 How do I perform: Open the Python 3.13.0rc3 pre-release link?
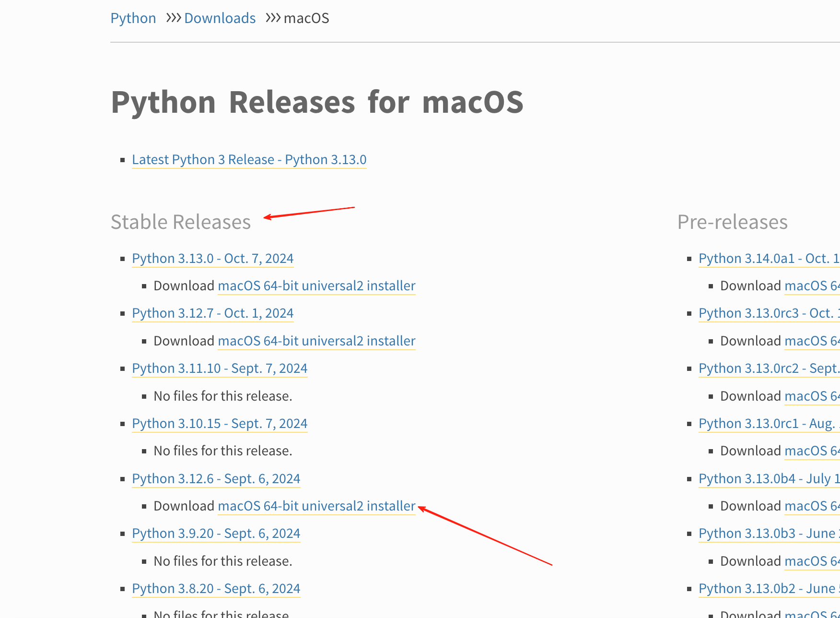click(769, 313)
